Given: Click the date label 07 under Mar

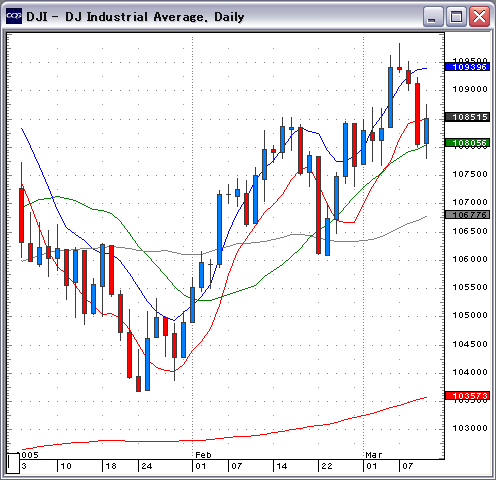Looking at the screenshot, I should [408, 466].
